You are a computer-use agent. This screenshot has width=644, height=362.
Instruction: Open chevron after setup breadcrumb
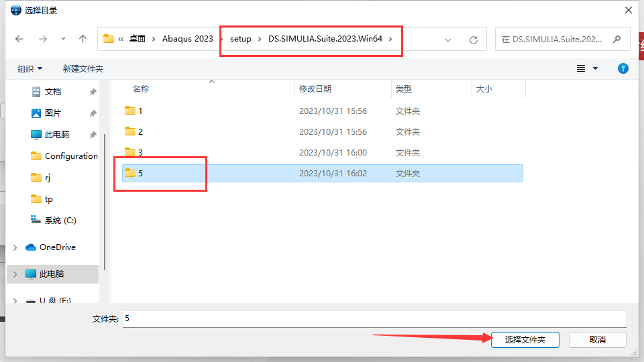coord(260,39)
